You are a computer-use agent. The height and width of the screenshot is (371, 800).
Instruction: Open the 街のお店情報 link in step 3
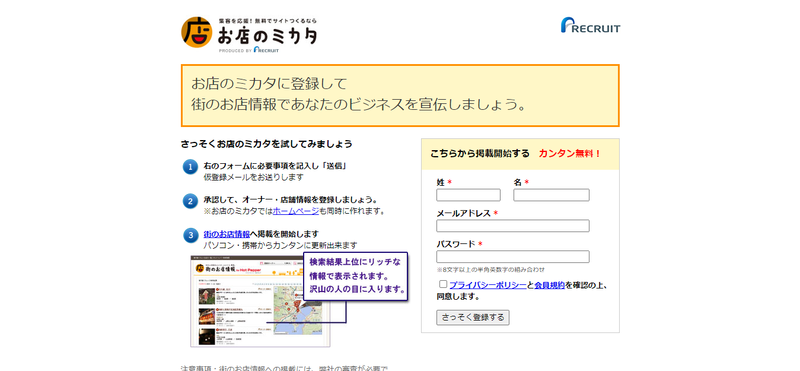pyautogui.click(x=227, y=234)
